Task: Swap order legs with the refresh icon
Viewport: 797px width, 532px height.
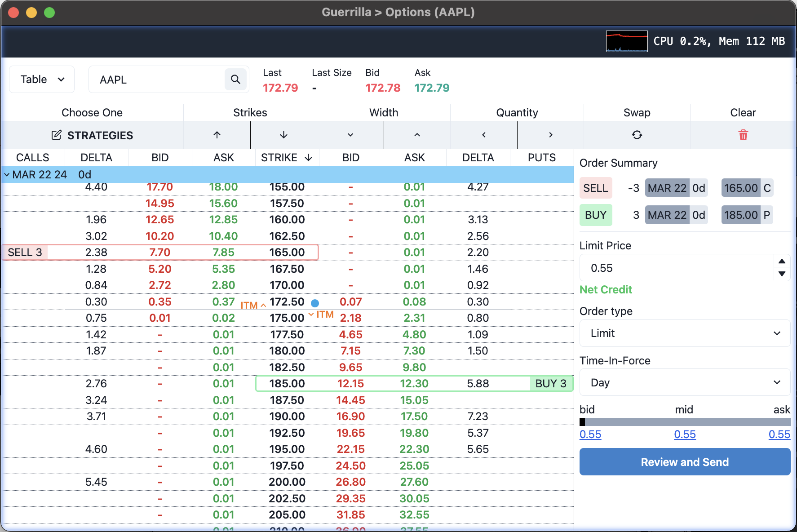Action: pyautogui.click(x=637, y=135)
